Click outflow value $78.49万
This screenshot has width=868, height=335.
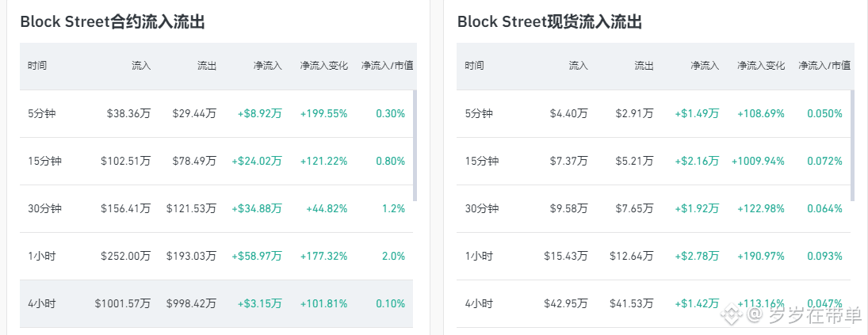click(x=194, y=162)
